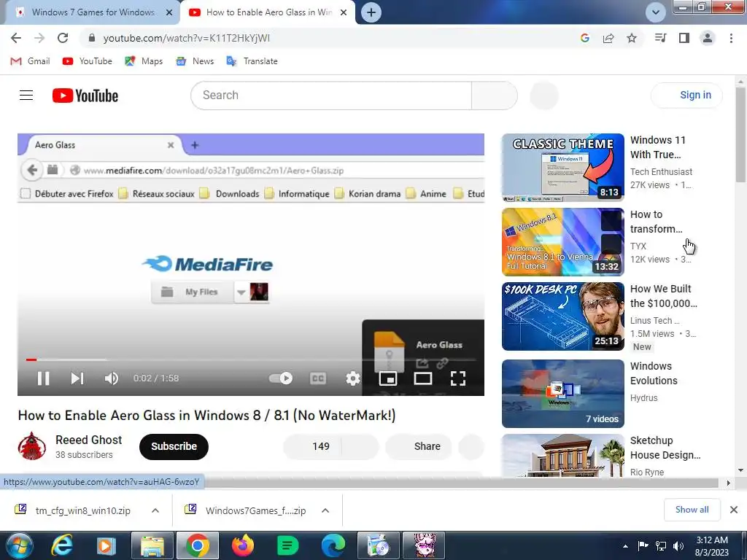Show all downloads
Viewport: 747px width, 560px height.
692,510
